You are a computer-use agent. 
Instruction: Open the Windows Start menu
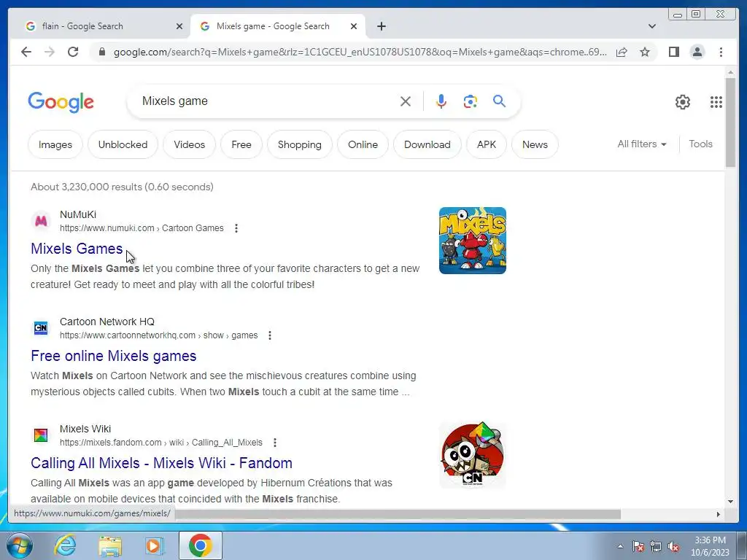coord(19,545)
